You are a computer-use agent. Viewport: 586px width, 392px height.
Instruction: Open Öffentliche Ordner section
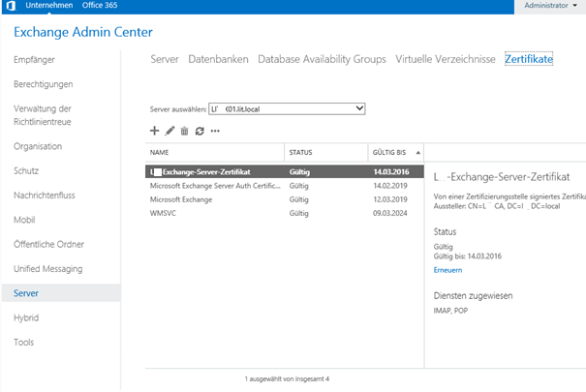pos(49,244)
